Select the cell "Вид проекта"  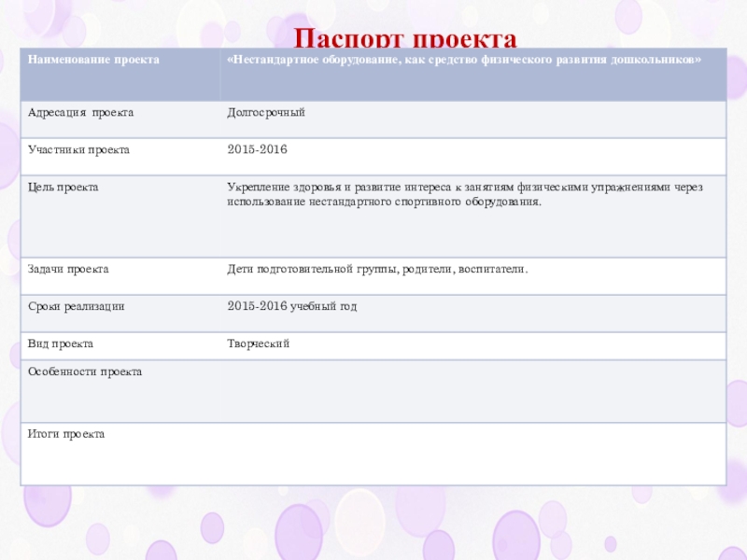(120, 345)
